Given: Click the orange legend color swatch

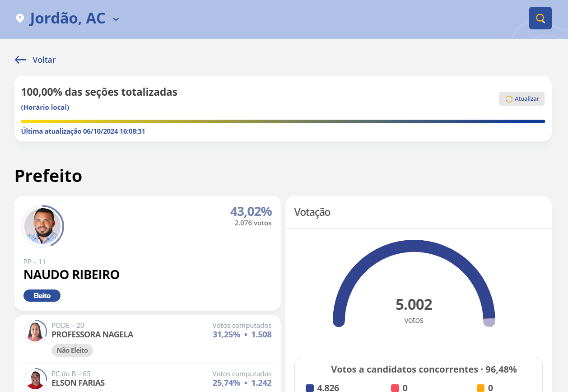Looking at the screenshot, I should [x=480, y=388].
